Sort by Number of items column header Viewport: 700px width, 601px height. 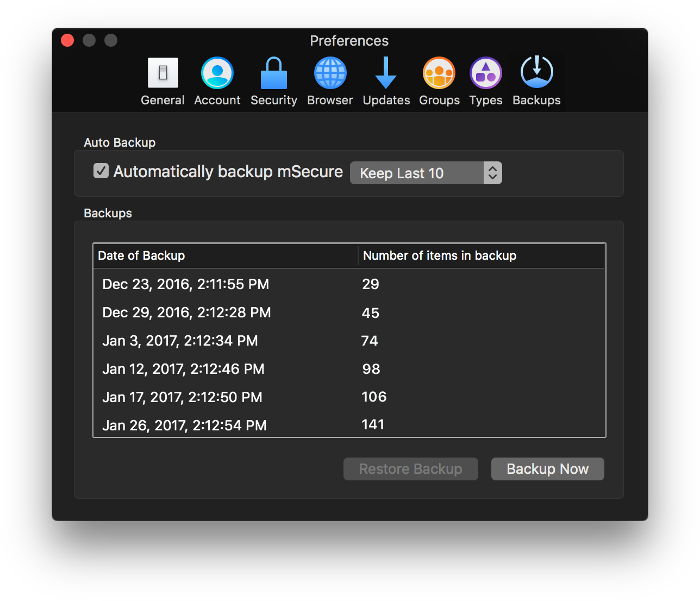[481, 256]
